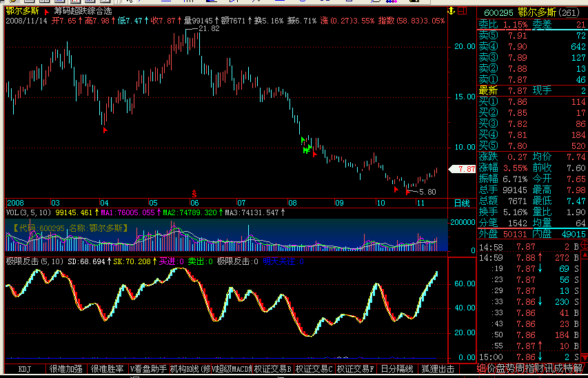The height and width of the screenshot is (378, 588).
Task: Click the 内盘 49015 value
Action: coord(573,235)
